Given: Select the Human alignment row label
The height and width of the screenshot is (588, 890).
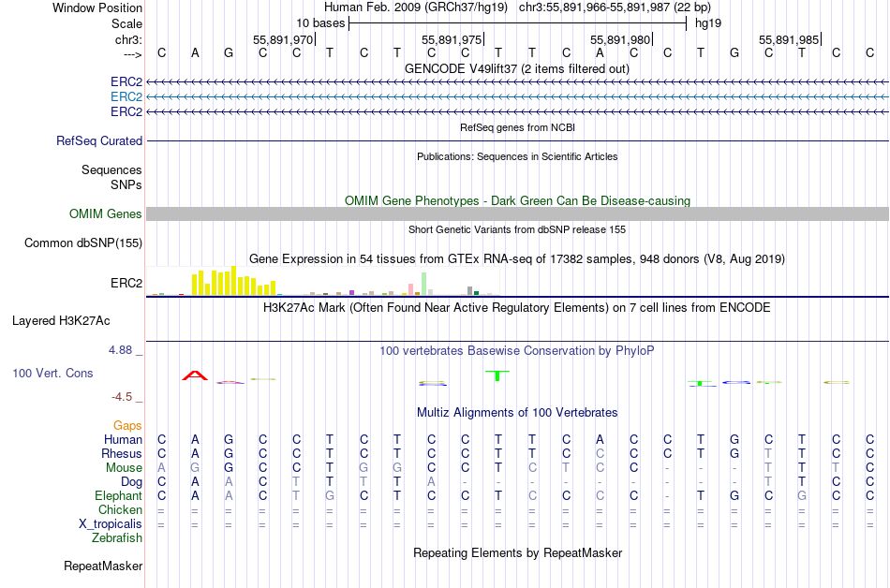Looking at the screenshot, I should (x=123, y=439).
